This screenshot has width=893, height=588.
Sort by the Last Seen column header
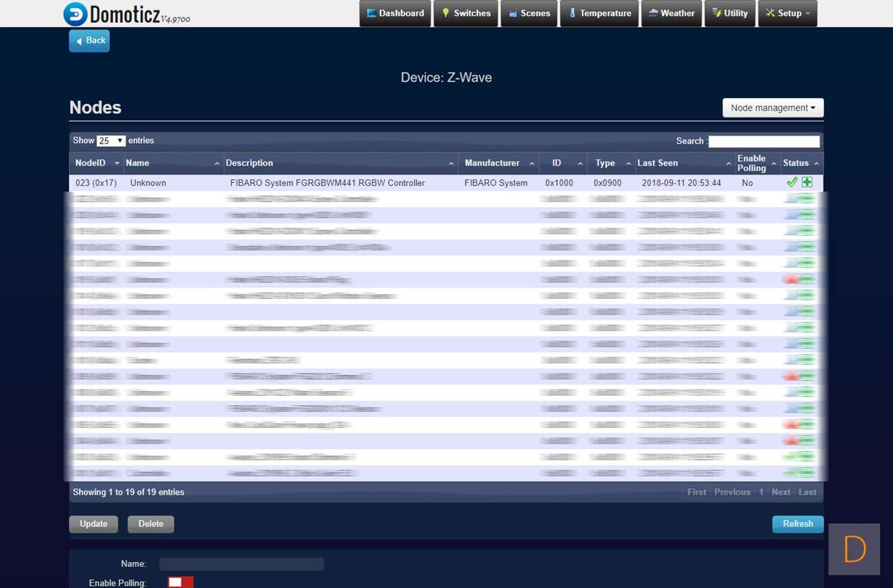[x=685, y=163]
